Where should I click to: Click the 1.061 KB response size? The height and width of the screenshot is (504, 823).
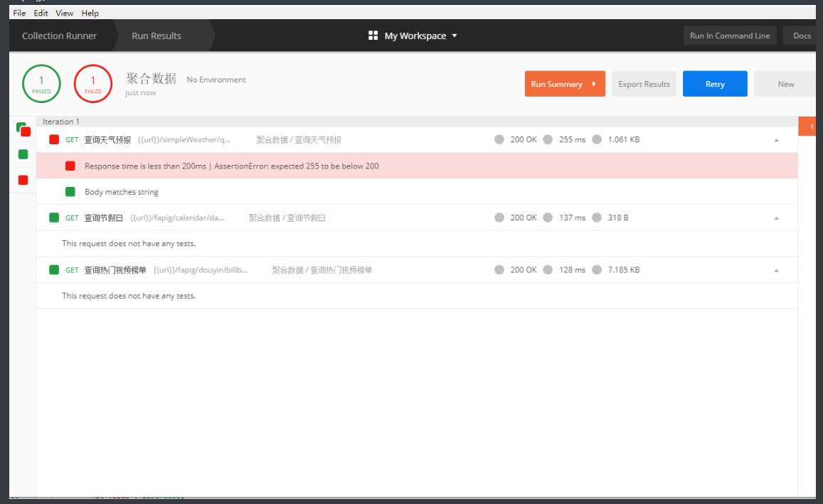(x=624, y=139)
